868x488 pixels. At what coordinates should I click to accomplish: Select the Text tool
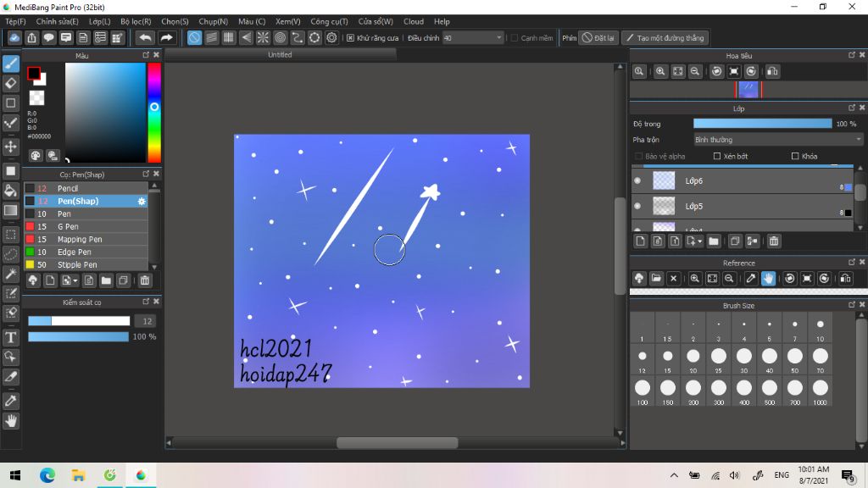click(10, 337)
